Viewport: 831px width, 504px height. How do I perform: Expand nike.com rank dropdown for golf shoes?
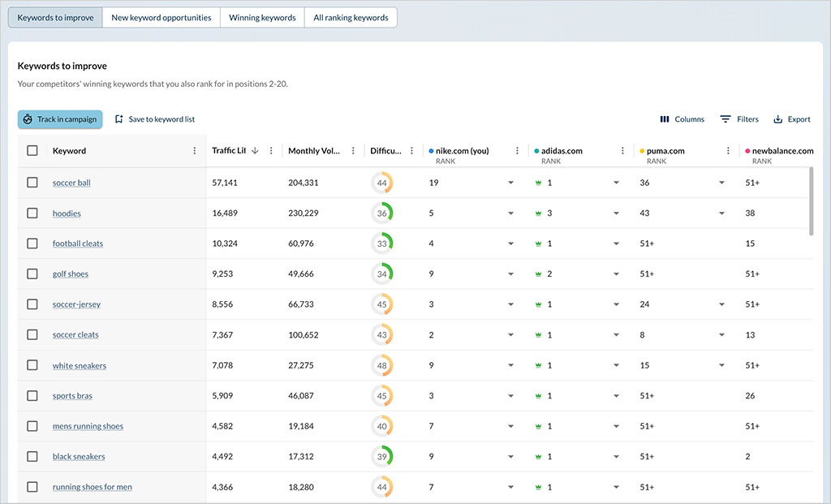[x=511, y=274]
